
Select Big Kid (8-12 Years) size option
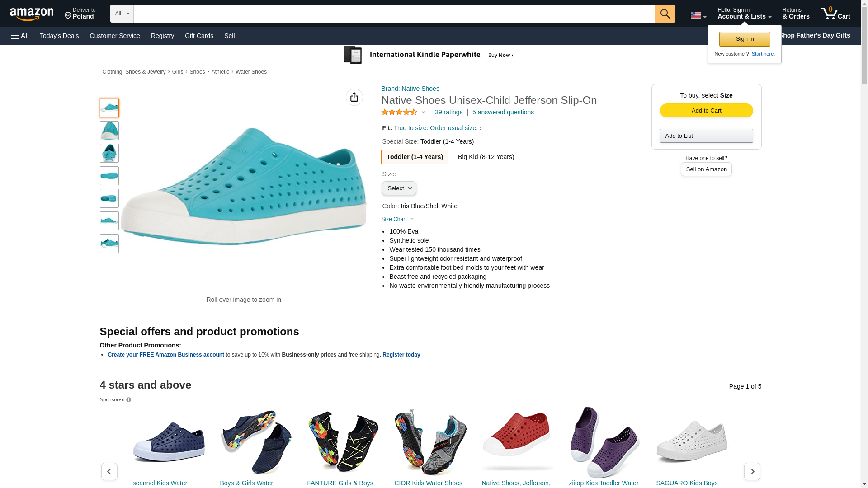(486, 157)
